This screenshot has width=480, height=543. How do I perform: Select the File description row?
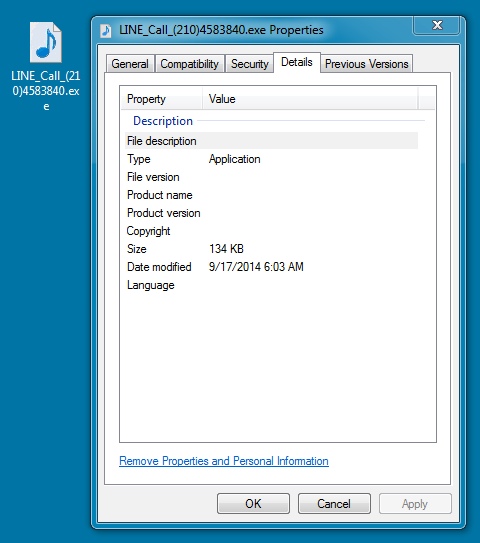[271, 141]
